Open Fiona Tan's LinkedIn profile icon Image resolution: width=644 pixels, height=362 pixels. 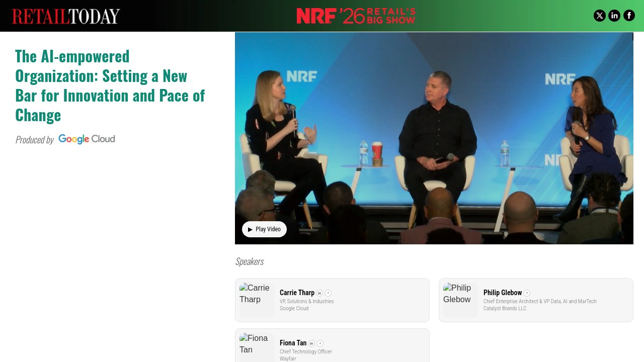coord(311,343)
